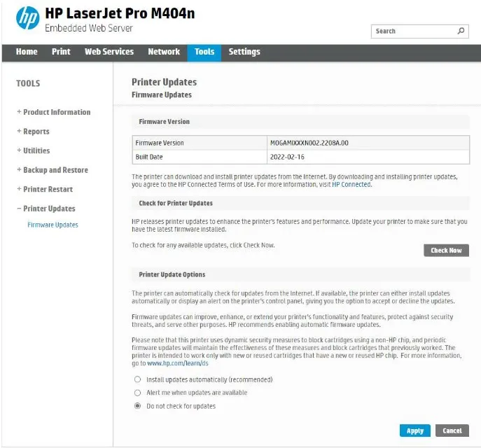Type in the Search input field
This screenshot has height=448, width=481.
412,31
